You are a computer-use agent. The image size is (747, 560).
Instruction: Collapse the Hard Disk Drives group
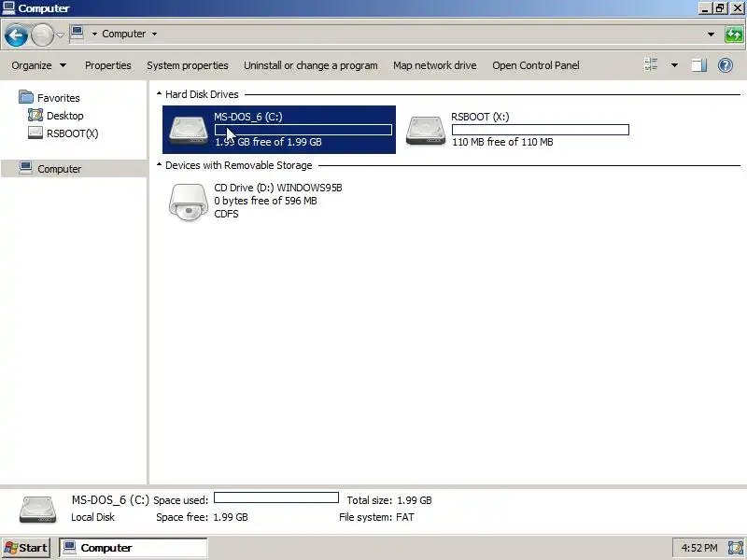click(x=159, y=94)
